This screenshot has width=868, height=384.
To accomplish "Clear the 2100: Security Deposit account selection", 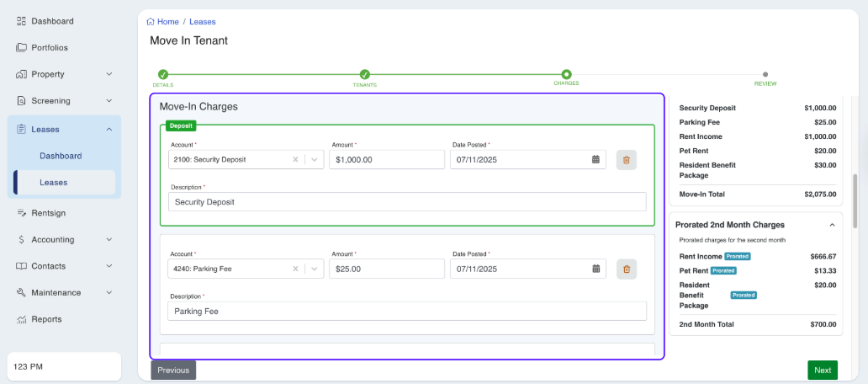I will (x=295, y=160).
